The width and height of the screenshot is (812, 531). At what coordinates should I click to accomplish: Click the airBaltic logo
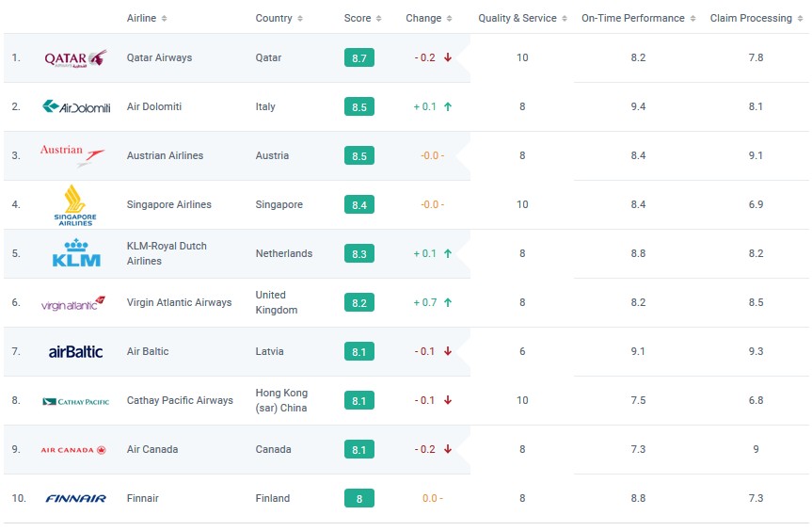point(75,352)
